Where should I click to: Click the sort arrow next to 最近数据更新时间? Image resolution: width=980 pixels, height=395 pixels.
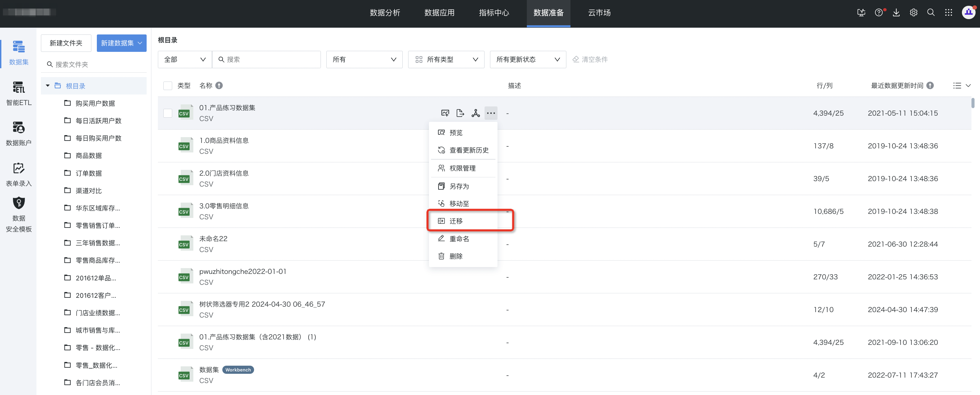[x=930, y=86]
